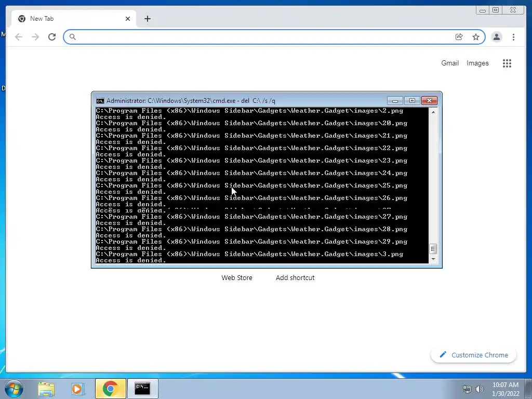Click the Command Prompt taskbar icon
Image resolution: width=532 pixels, height=399 pixels.
pyautogui.click(x=142, y=389)
